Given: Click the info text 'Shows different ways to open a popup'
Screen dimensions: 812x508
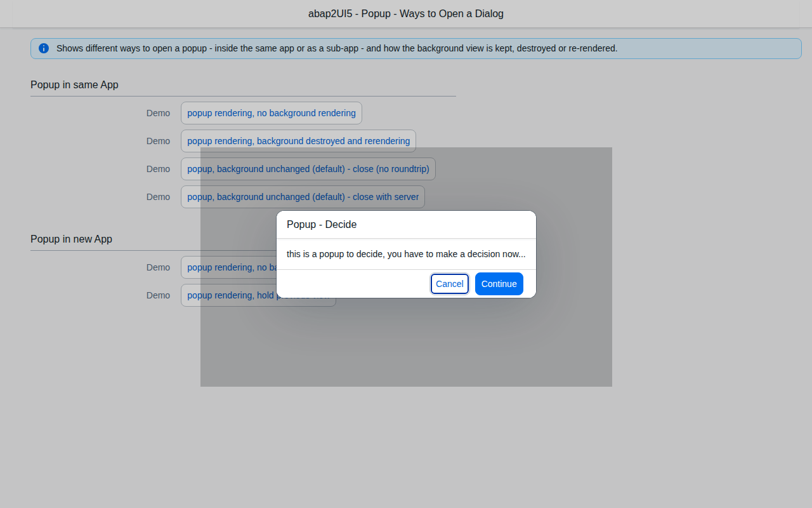Looking at the screenshot, I should click(x=337, y=48).
